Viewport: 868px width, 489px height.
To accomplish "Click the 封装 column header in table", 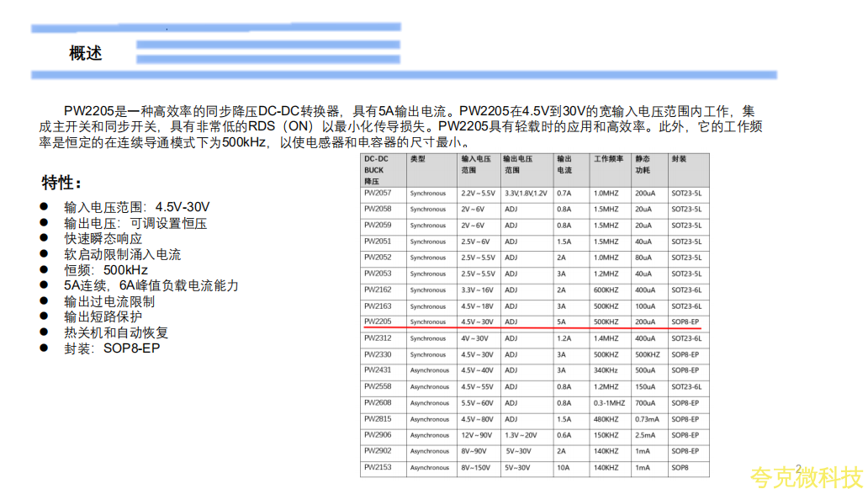I will coord(680,159).
